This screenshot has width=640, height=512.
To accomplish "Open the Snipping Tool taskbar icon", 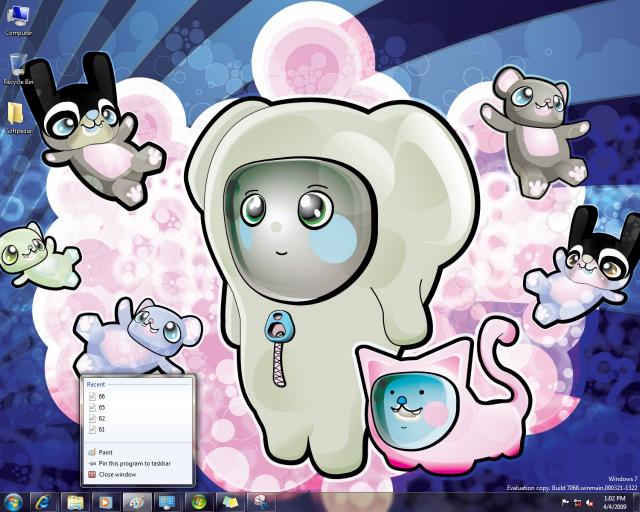I will coord(260,501).
